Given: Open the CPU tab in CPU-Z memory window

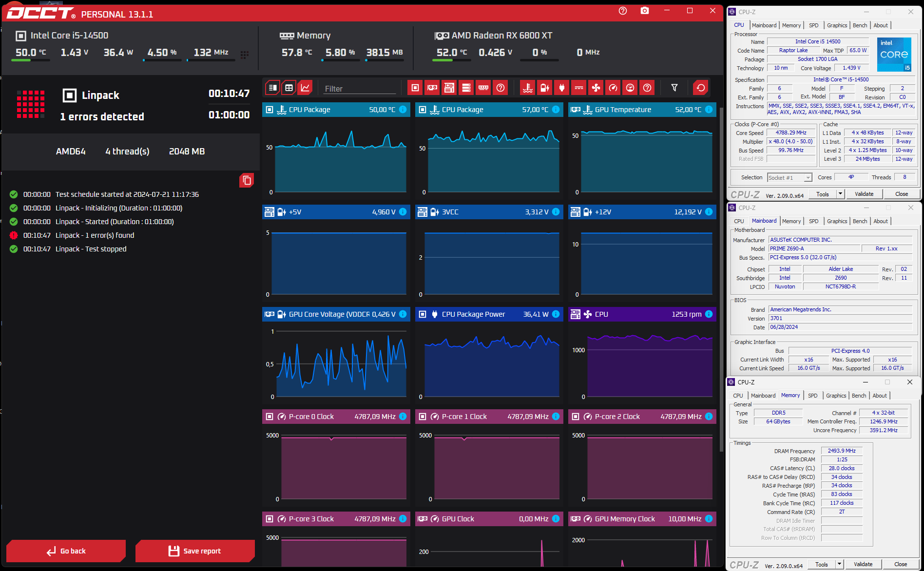Looking at the screenshot, I should point(738,396).
